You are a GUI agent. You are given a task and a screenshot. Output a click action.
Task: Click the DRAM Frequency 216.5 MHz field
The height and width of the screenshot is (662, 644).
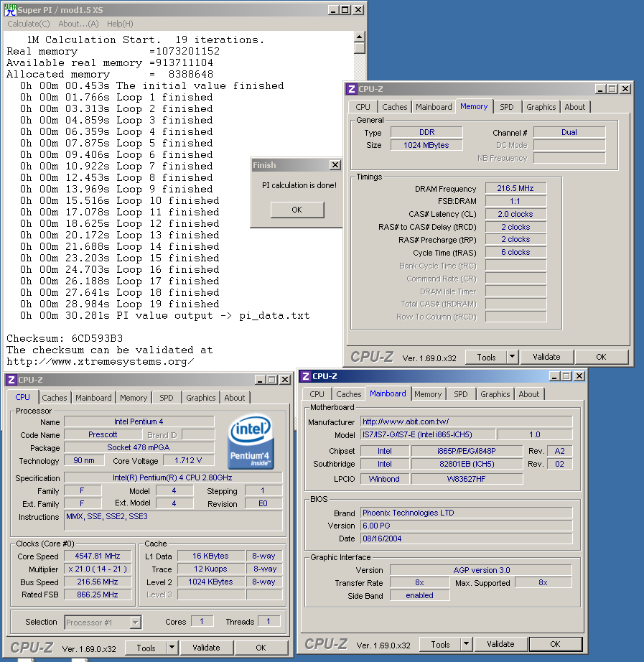pos(515,188)
